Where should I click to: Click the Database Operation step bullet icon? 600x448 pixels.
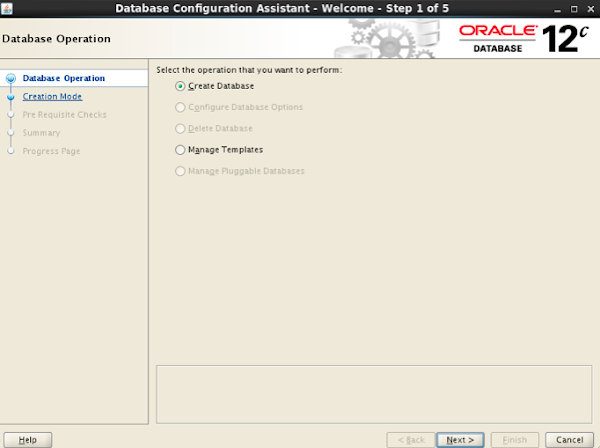coord(11,78)
